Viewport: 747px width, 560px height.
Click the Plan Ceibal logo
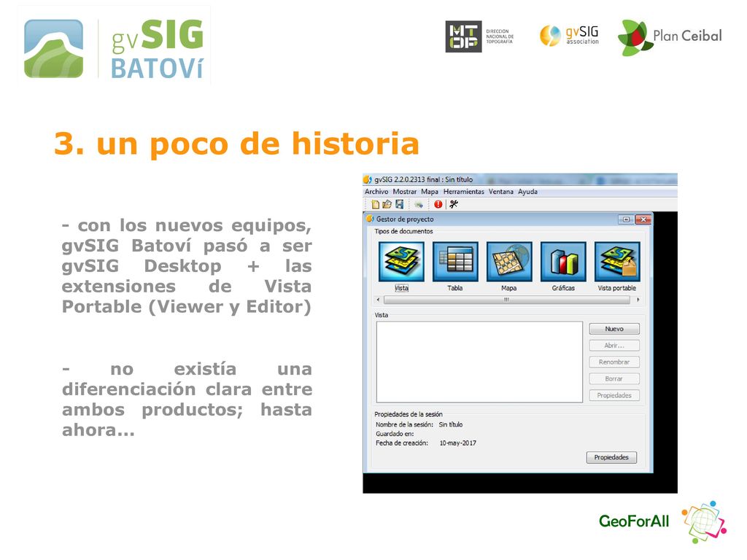(x=670, y=37)
